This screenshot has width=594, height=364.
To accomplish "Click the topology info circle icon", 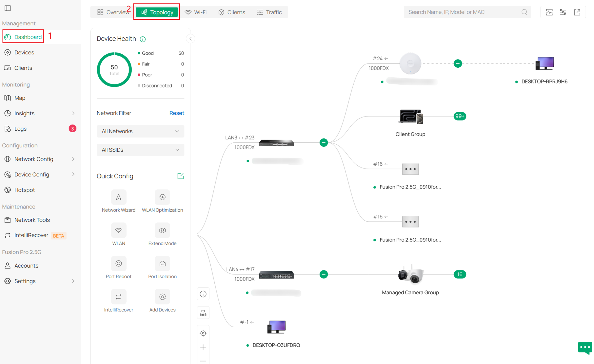I will coord(203,294).
